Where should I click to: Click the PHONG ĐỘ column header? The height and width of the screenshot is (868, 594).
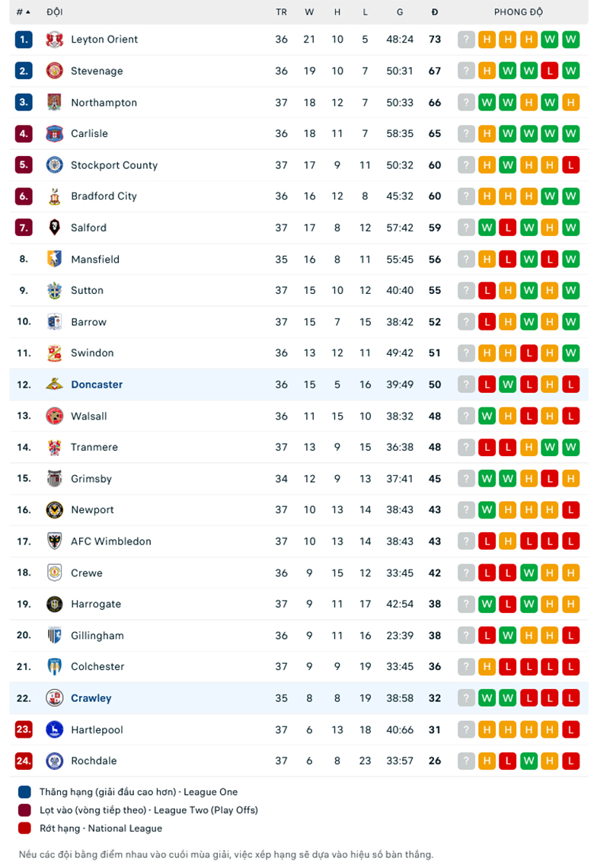pyautogui.click(x=518, y=12)
